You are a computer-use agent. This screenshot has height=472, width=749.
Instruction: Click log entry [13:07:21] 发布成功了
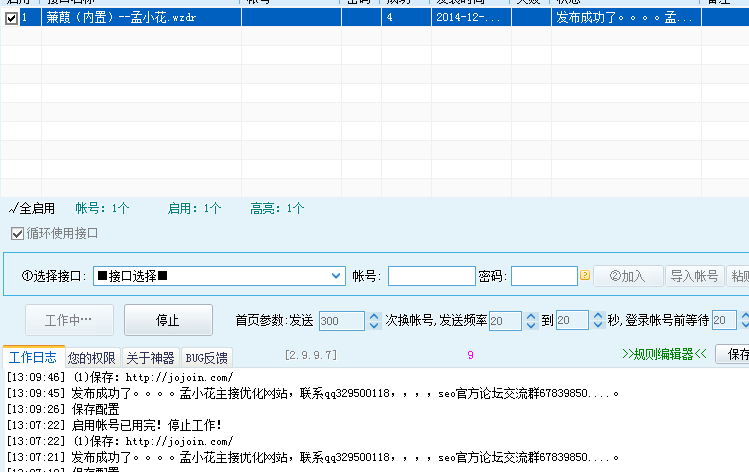(313, 458)
